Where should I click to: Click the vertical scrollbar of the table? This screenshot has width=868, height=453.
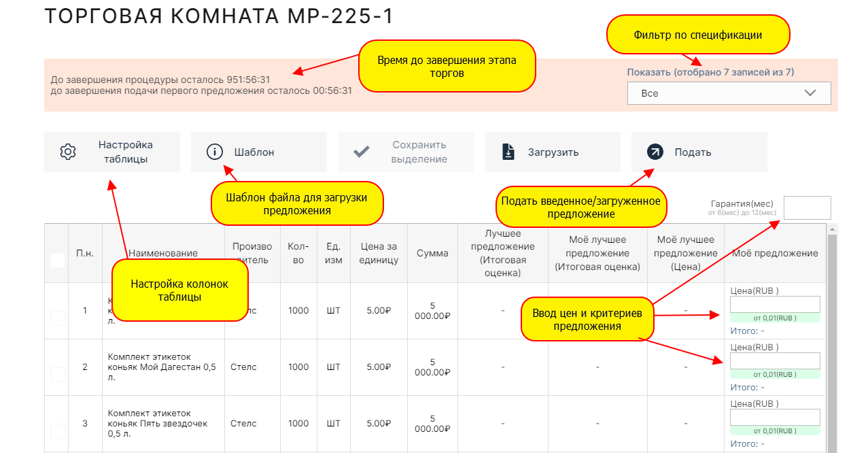[x=833, y=340]
